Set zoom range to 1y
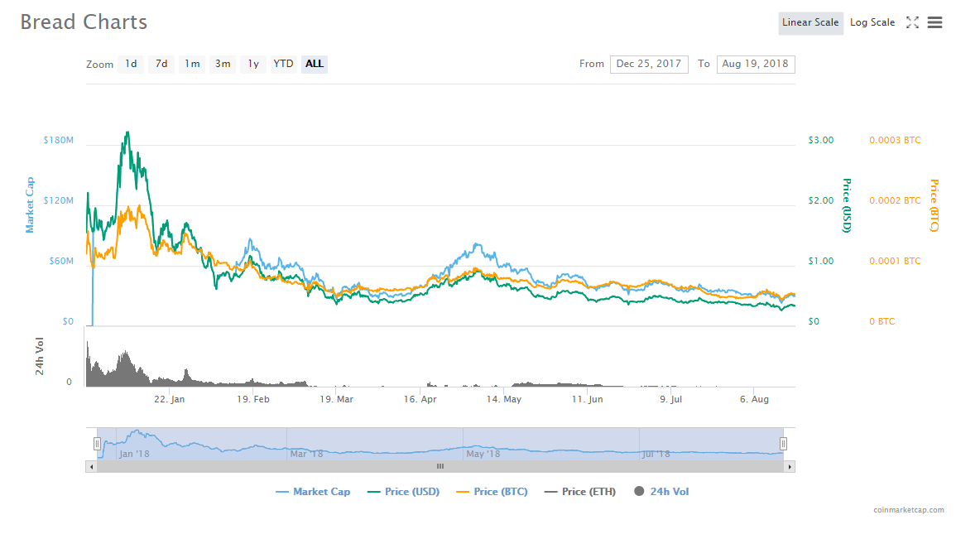Screen dimensions: 980x539 (x=253, y=64)
